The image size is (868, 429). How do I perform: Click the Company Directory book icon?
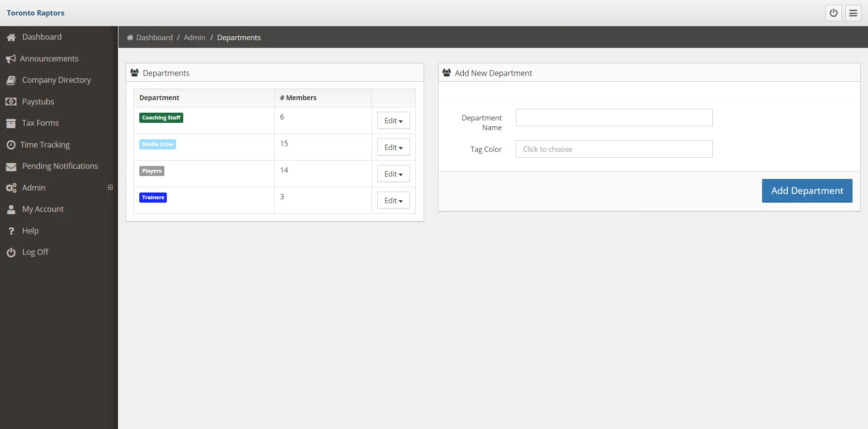coord(11,80)
